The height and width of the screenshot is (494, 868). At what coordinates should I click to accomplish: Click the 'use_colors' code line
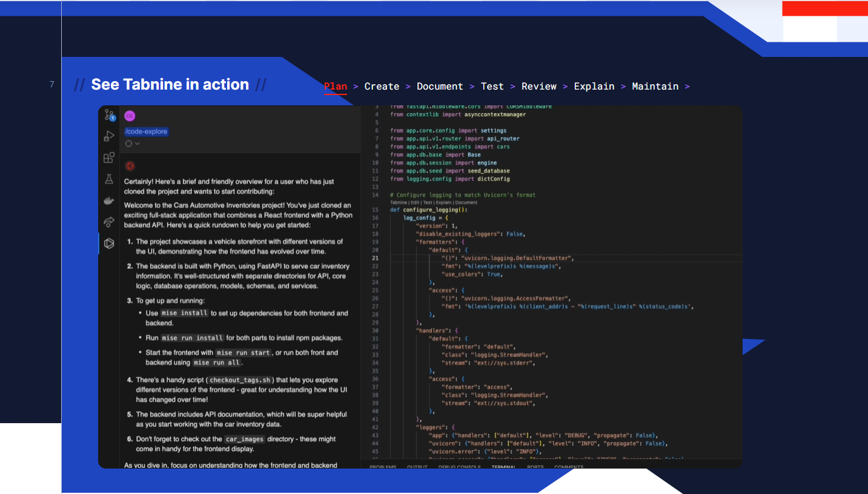[472, 274]
